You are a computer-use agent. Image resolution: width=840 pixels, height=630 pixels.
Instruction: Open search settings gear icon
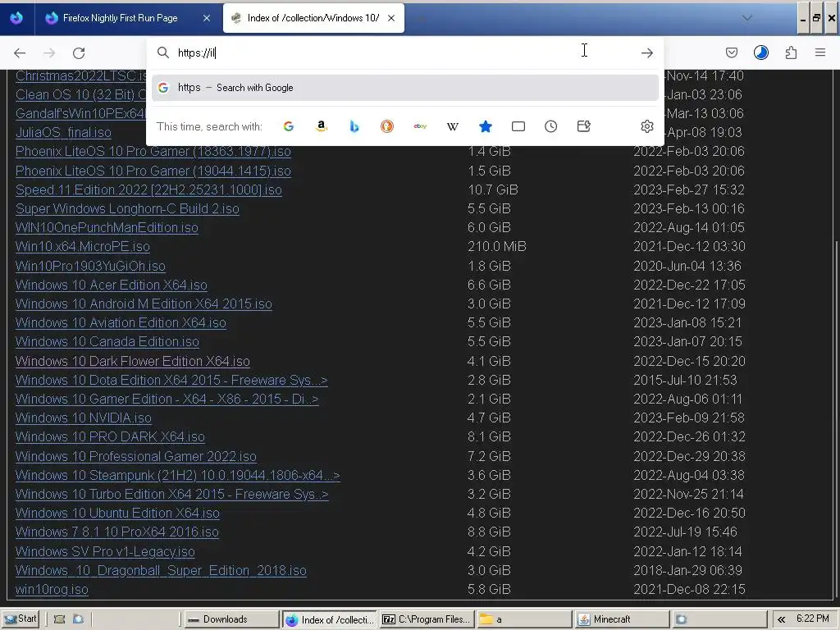647,126
